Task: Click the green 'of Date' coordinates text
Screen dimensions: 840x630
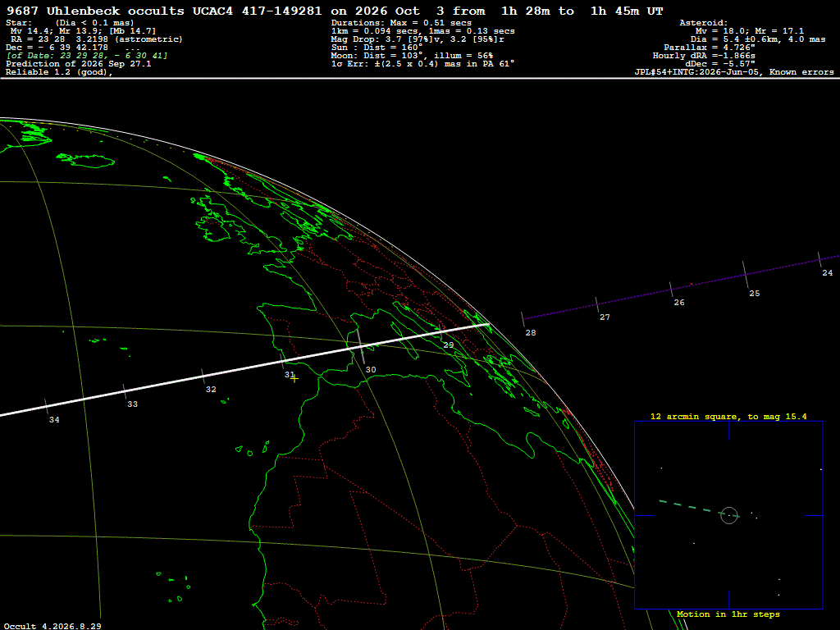Action: tap(87, 56)
